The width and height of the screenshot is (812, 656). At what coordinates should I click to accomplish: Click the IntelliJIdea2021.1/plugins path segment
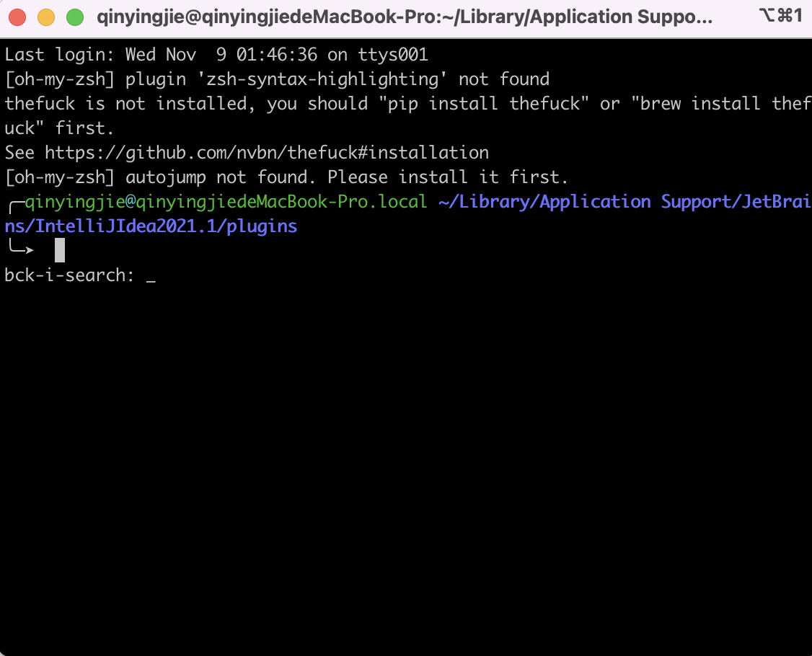coord(166,226)
